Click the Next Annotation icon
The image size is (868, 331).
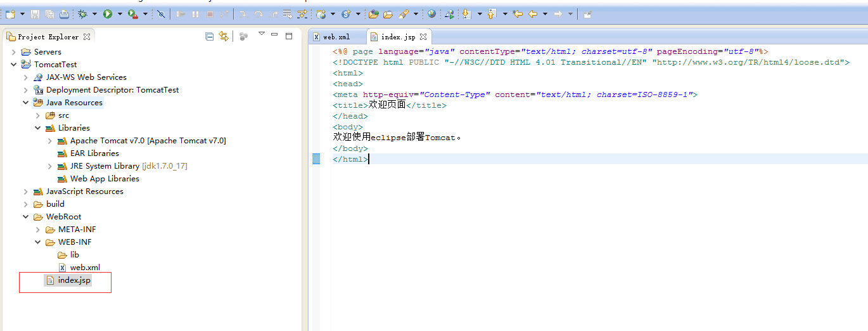click(467, 14)
